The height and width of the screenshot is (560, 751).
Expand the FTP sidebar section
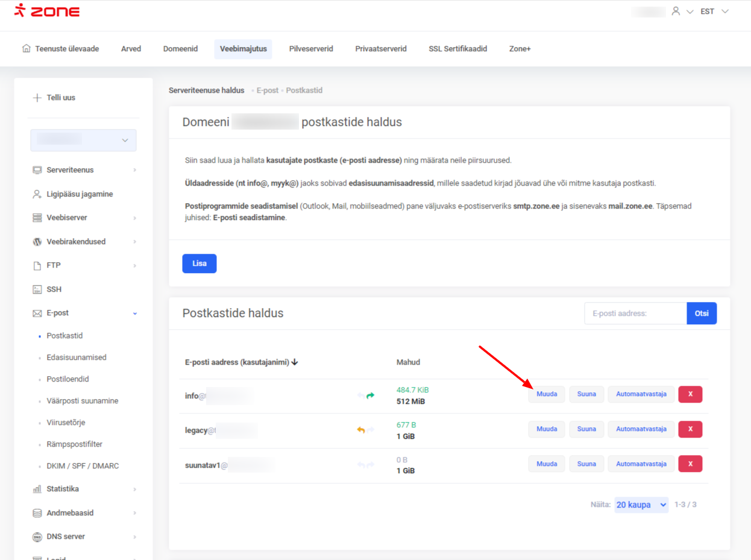[x=134, y=266]
